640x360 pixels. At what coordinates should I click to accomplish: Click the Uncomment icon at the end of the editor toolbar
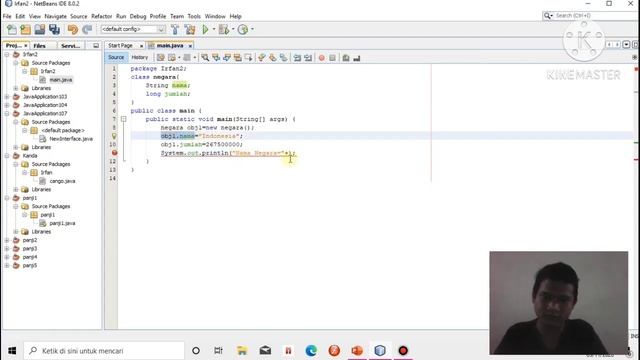coord(356,58)
